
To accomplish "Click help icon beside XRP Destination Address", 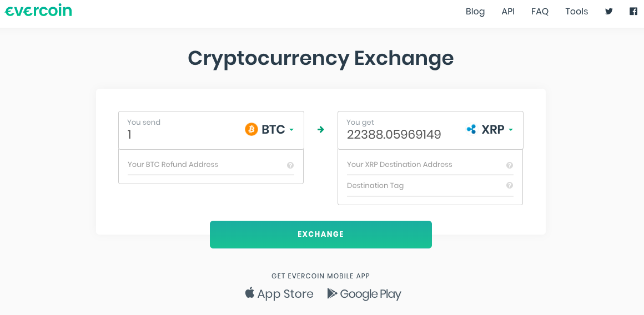I will click(x=510, y=165).
